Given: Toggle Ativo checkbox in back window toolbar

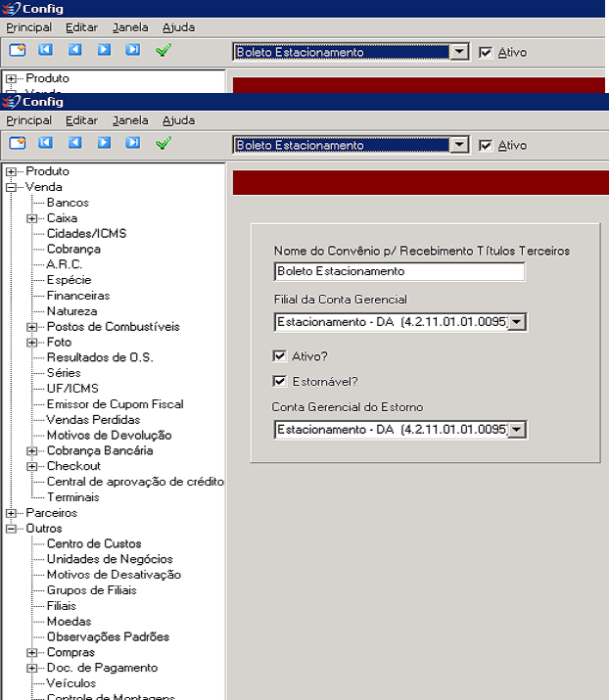Looking at the screenshot, I should click(x=485, y=53).
